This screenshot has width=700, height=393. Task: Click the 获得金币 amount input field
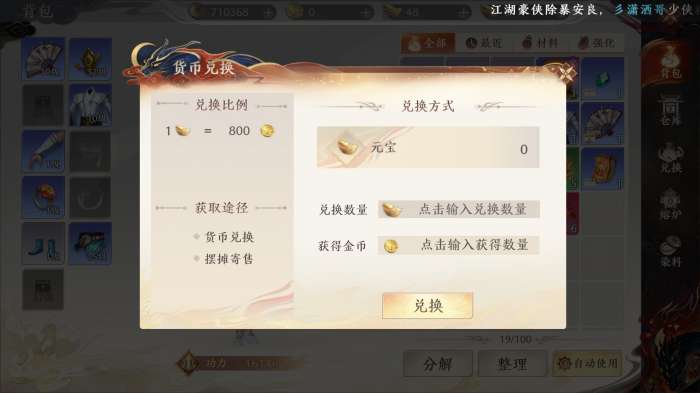coord(458,245)
